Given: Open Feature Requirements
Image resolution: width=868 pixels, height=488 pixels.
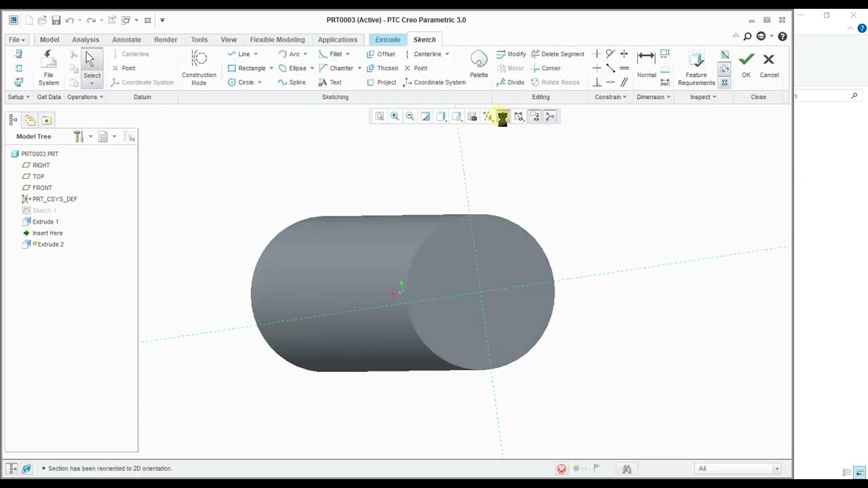Looking at the screenshot, I should point(696,68).
